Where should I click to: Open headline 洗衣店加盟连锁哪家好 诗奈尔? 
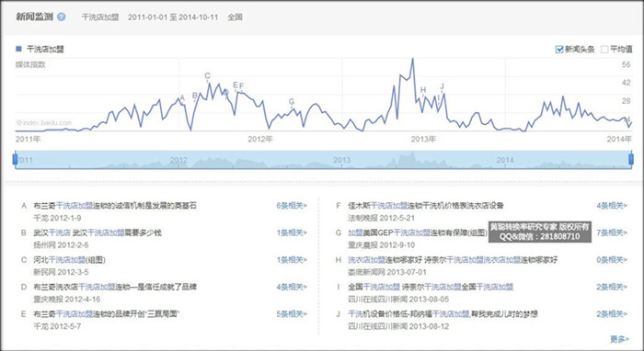click(453, 259)
